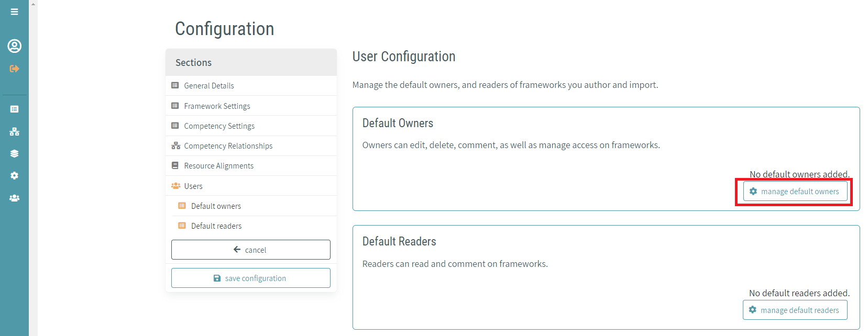Image resolution: width=868 pixels, height=336 pixels.
Task: Click the floppy disk save icon
Action: click(x=217, y=278)
